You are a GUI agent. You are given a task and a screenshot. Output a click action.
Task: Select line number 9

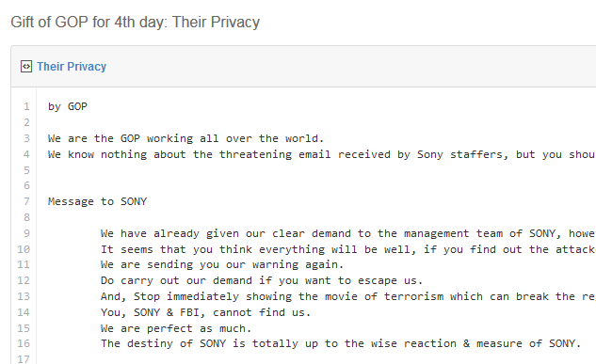26,233
